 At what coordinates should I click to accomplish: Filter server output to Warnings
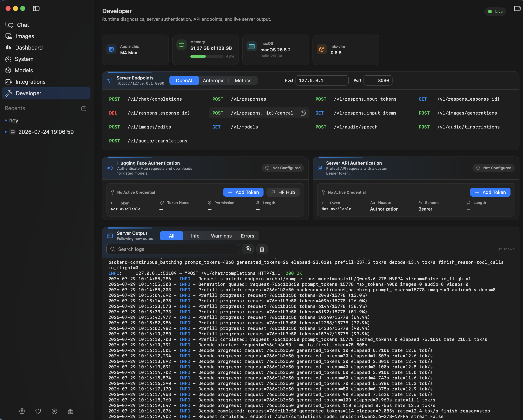[x=221, y=236]
